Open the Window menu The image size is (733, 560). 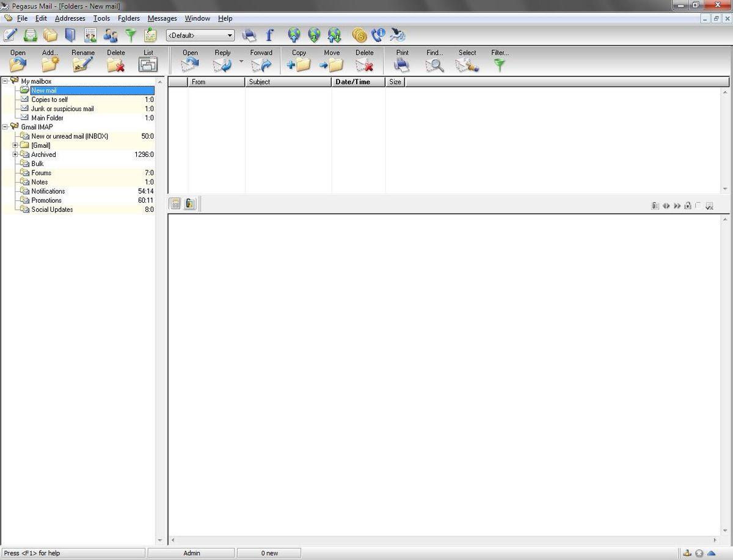pyautogui.click(x=197, y=18)
